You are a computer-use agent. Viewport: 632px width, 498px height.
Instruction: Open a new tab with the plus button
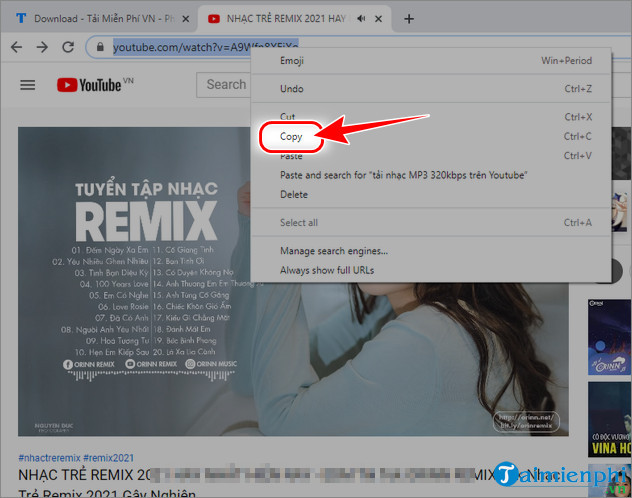click(409, 19)
